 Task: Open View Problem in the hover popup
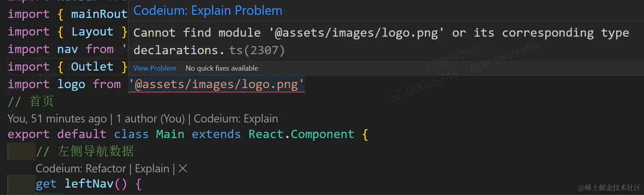pyautogui.click(x=155, y=68)
